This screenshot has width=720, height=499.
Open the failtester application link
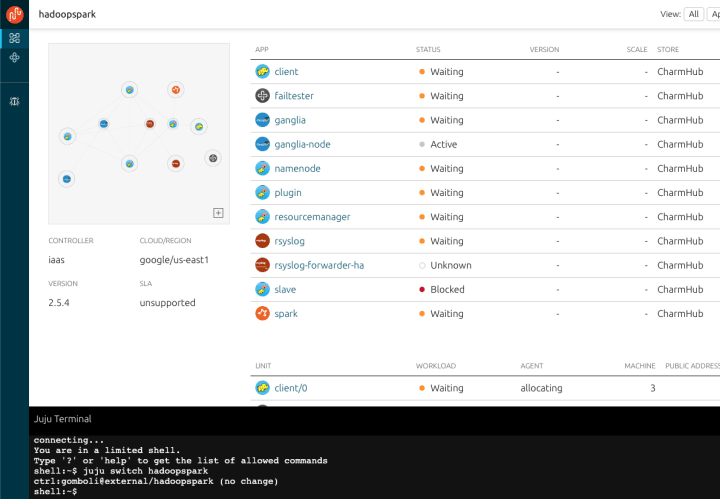pos(294,96)
